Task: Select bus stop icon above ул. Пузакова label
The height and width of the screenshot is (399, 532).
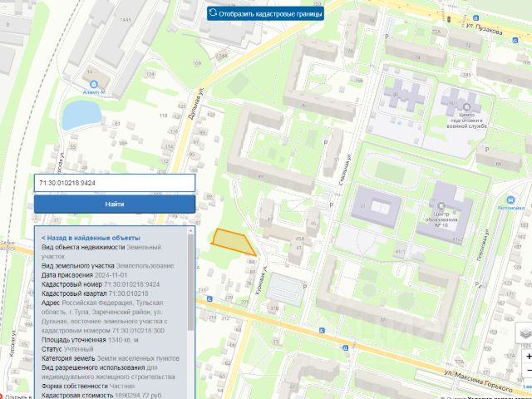Action: [x=476, y=18]
